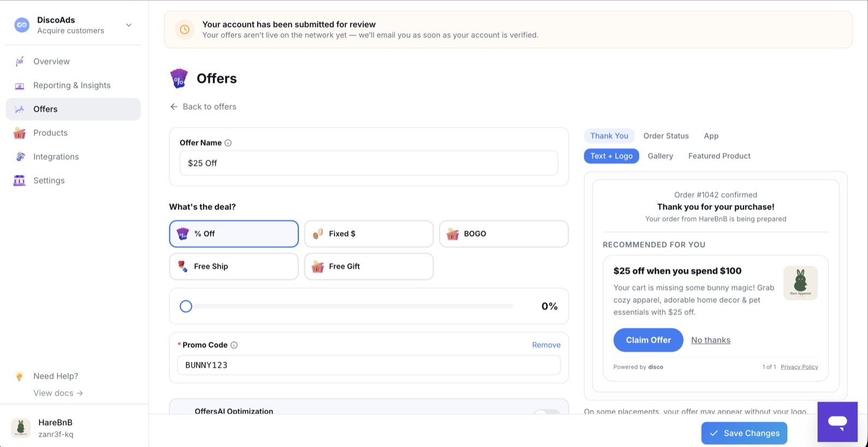This screenshot has width=868, height=447.
Task: Switch to the Thank You preview tab
Action: (x=609, y=136)
